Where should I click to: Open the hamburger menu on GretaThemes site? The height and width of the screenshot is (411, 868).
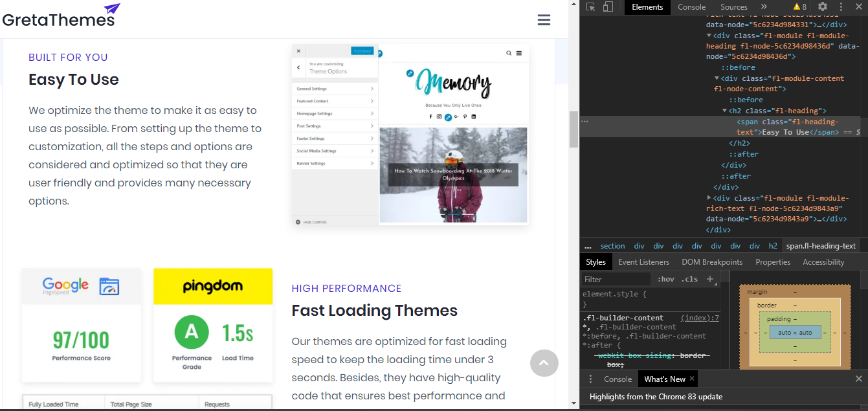click(544, 20)
